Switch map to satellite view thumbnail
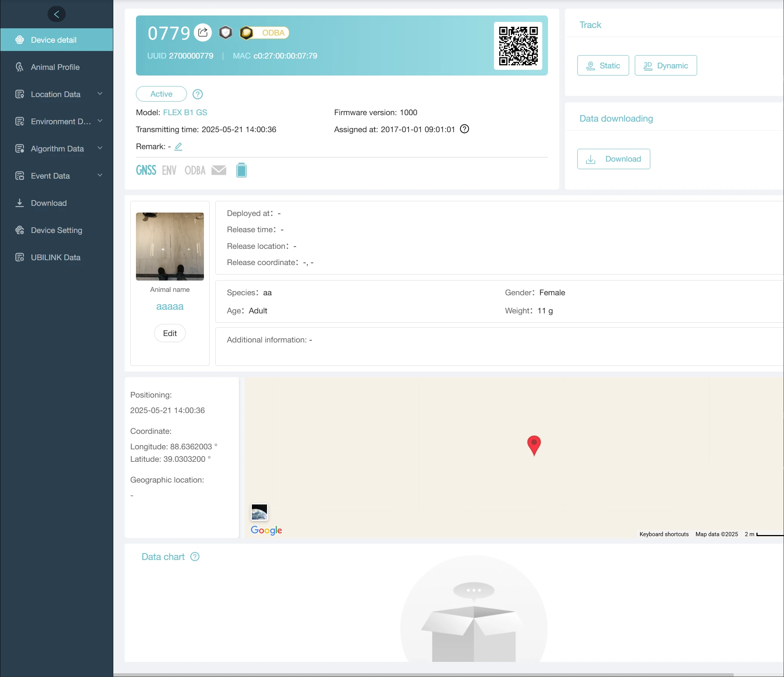This screenshot has height=677, width=784. coord(259,512)
